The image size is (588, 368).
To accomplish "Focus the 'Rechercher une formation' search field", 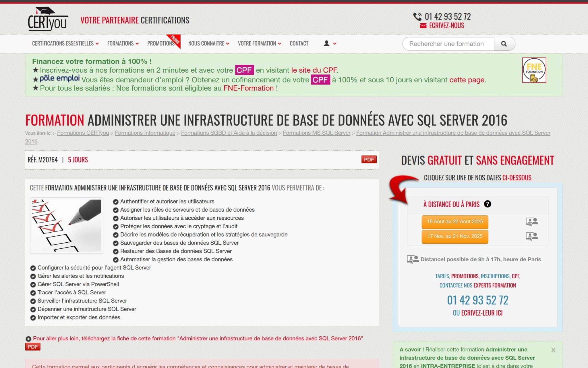I will point(448,44).
